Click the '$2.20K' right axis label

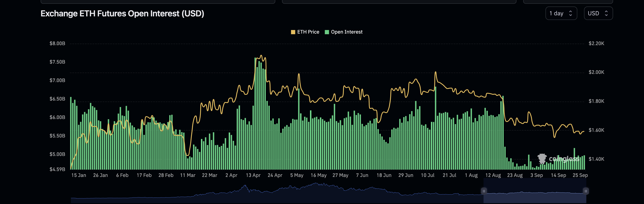pos(596,43)
